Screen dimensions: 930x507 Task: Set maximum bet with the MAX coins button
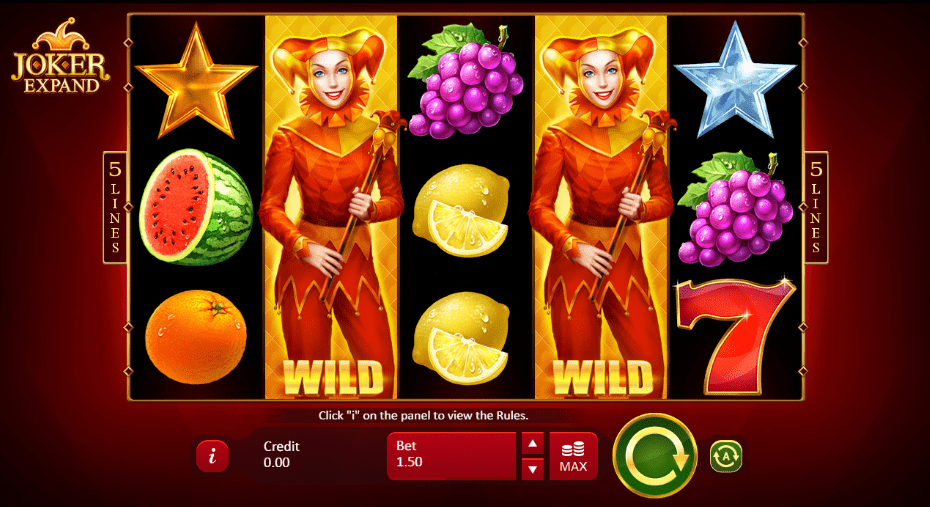click(573, 456)
